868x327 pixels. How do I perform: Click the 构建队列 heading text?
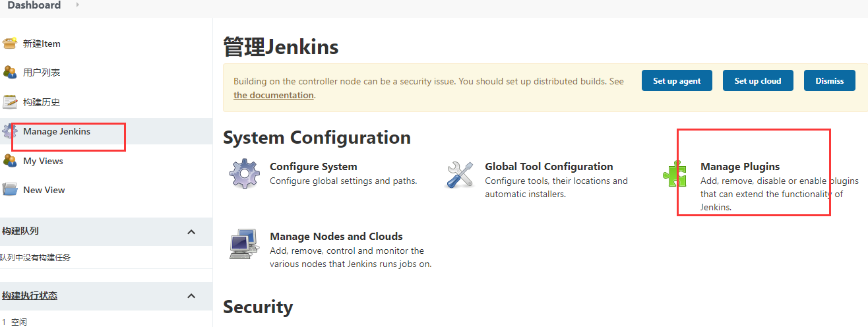20,231
